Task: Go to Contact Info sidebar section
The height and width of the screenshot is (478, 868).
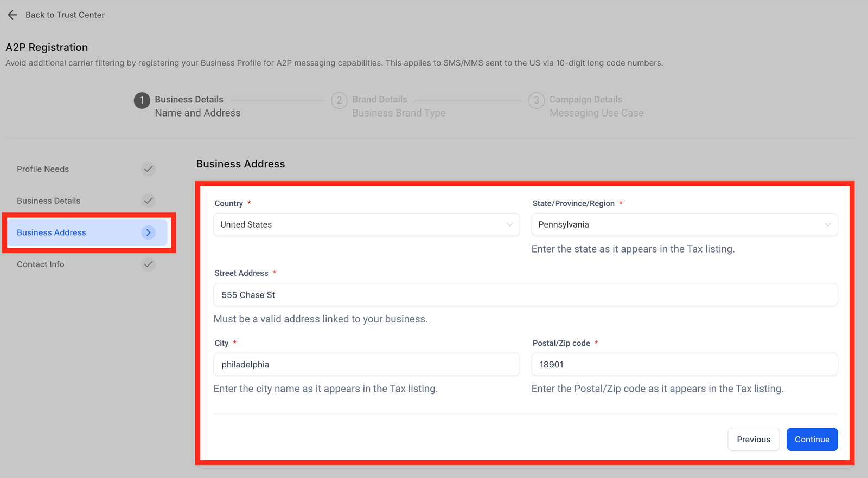Action: [x=41, y=264]
